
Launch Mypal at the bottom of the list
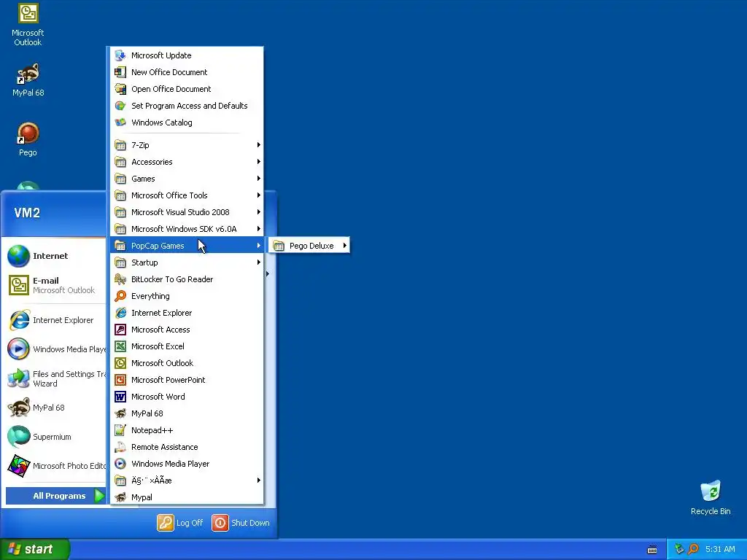(x=187, y=497)
